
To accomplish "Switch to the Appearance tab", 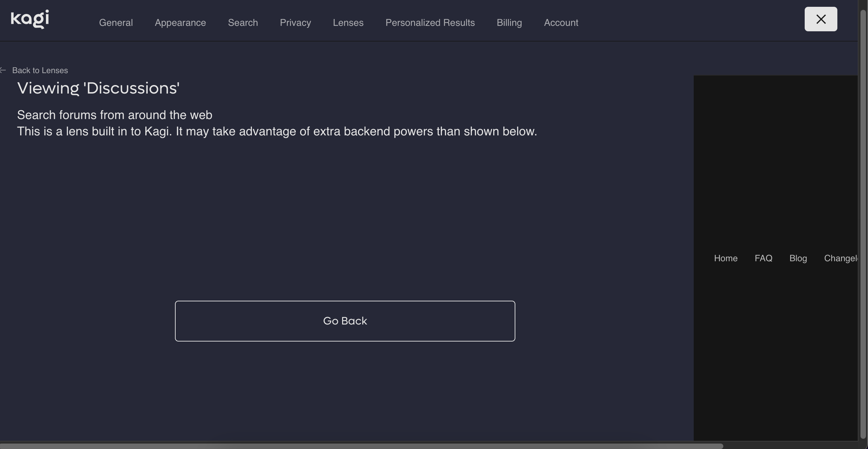I will pos(180,23).
